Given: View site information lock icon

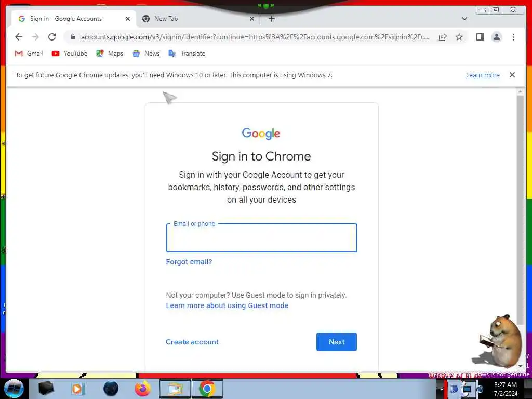Looking at the screenshot, I should click(x=73, y=37).
